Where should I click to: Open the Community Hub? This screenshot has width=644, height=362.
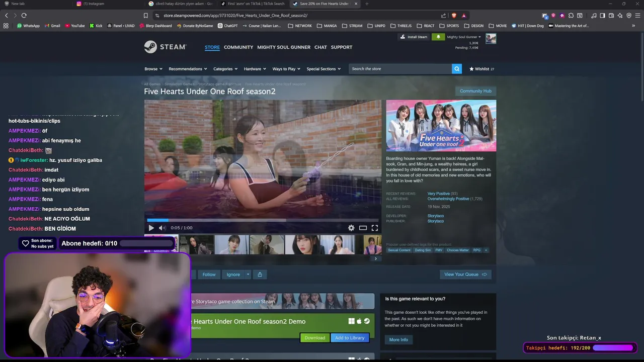point(475,91)
